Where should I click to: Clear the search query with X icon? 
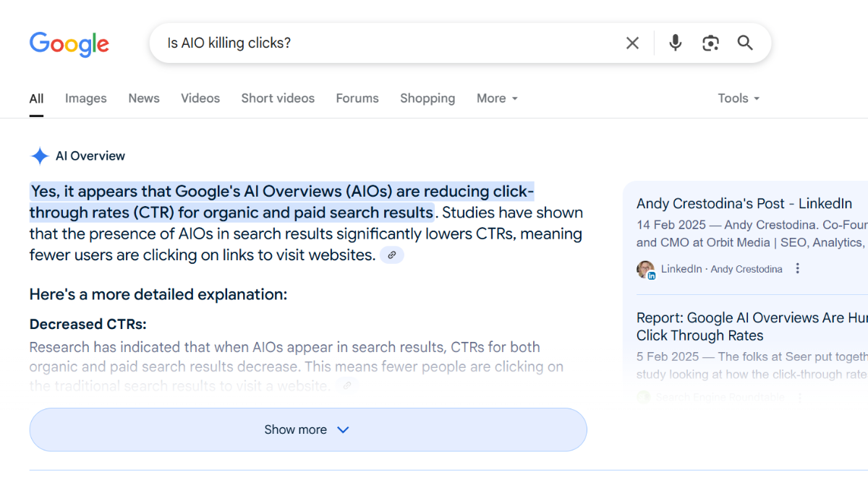(x=632, y=43)
